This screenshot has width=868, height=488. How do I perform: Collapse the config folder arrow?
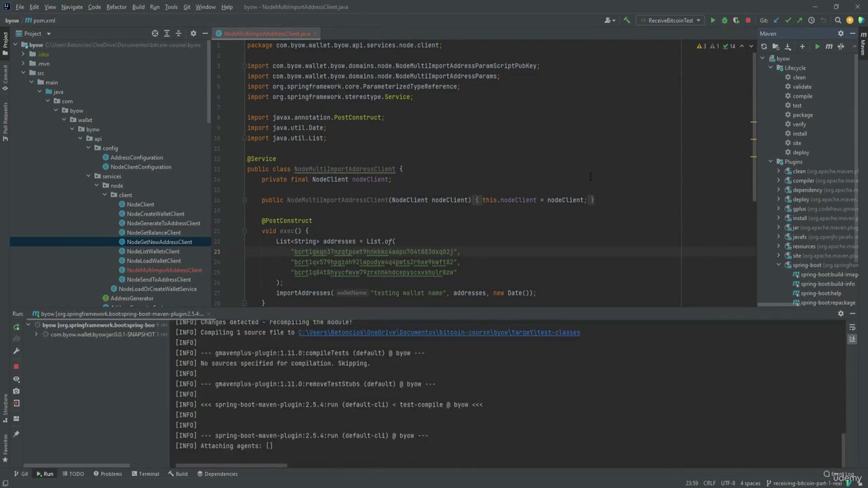pyautogui.click(x=88, y=148)
